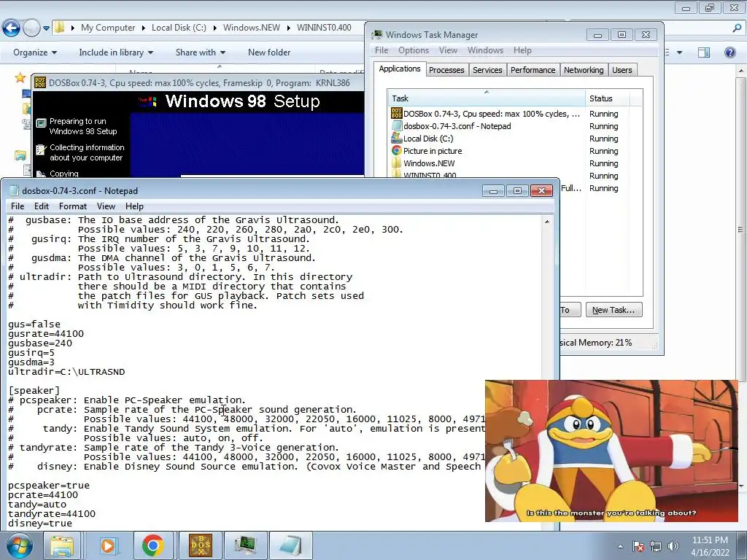The image size is (747, 560).
Task: Open the Organize dropdown in Explorer
Action: coord(35,52)
